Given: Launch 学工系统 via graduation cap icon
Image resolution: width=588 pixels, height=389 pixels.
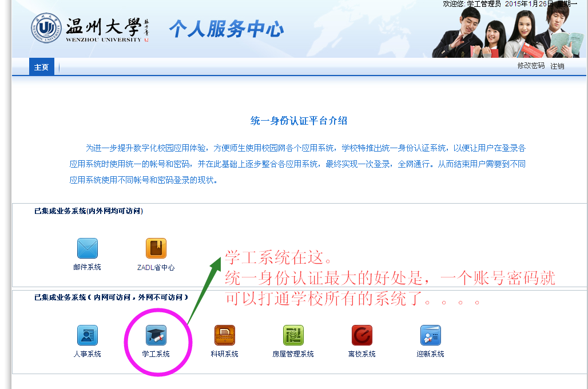Looking at the screenshot, I should (156, 335).
